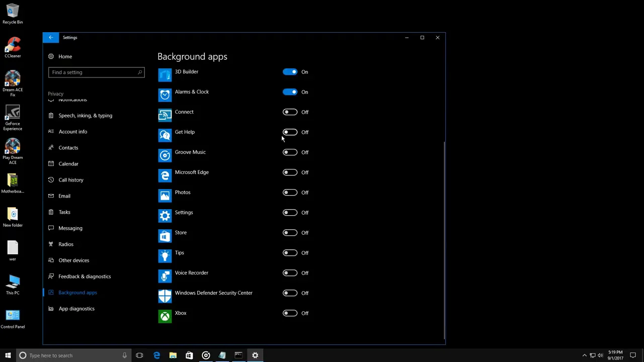644x362 pixels.
Task: Enable Tips background toggle
Action: click(x=290, y=253)
